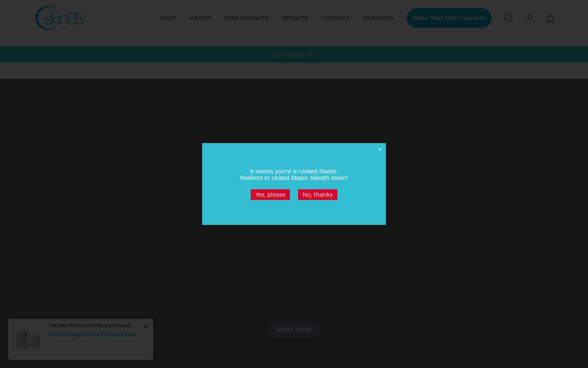
Task: Open the ABOUT menu
Action: point(200,18)
